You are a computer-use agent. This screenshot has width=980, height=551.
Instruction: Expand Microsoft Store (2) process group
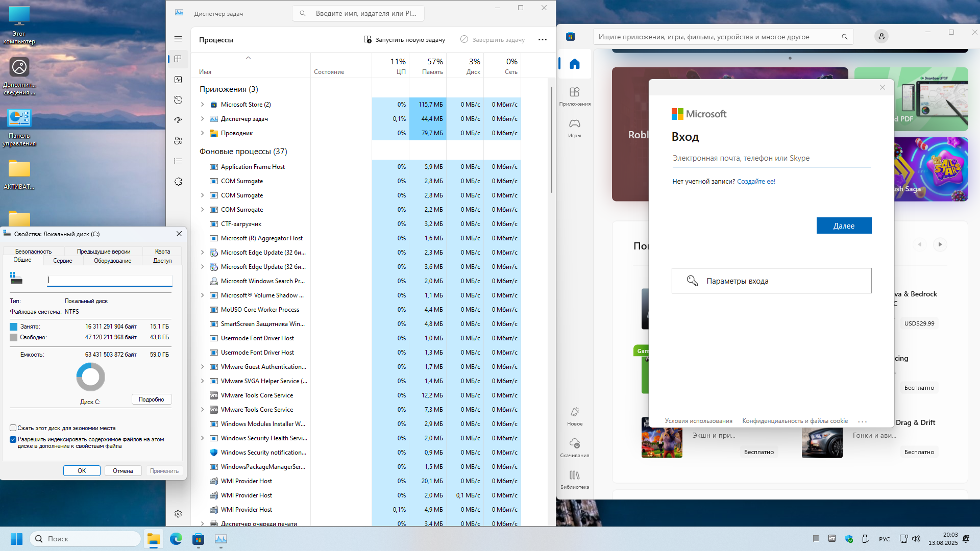click(x=203, y=105)
